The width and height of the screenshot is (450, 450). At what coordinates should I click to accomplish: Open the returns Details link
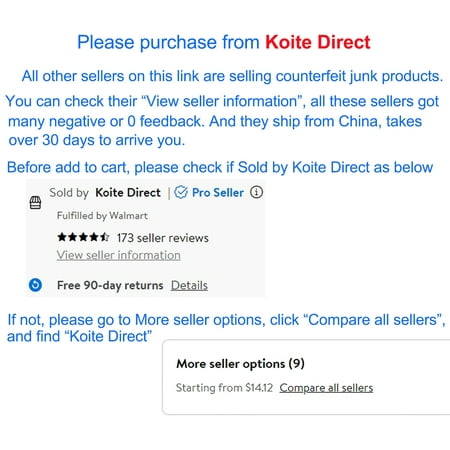(189, 285)
